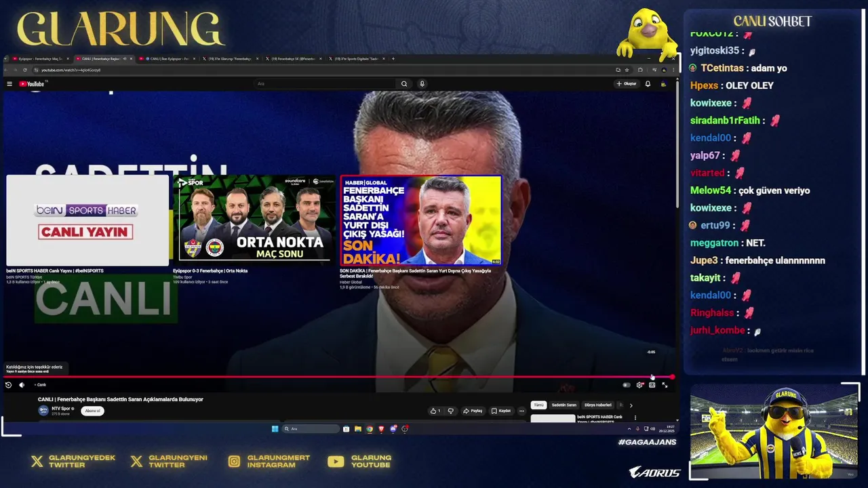Show hidden tray icons chevron
The image size is (868, 488).
point(629,428)
